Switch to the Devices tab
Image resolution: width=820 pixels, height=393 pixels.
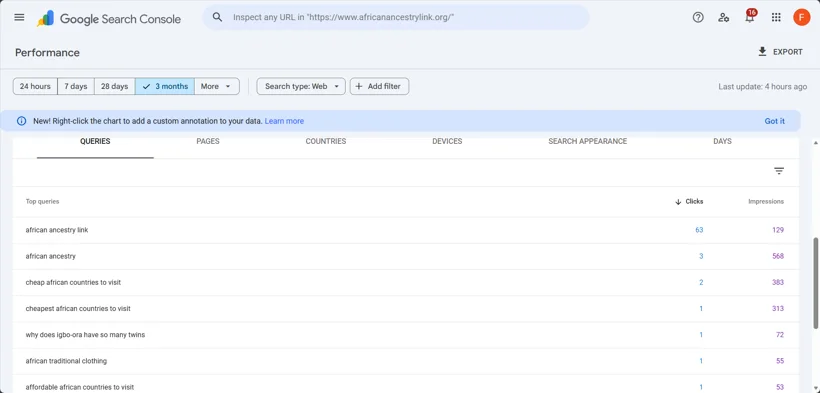tap(447, 141)
